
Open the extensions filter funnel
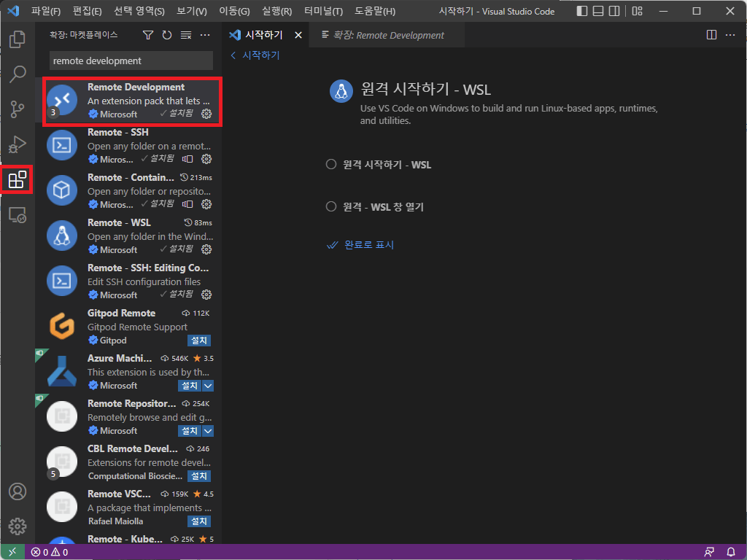point(148,34)
